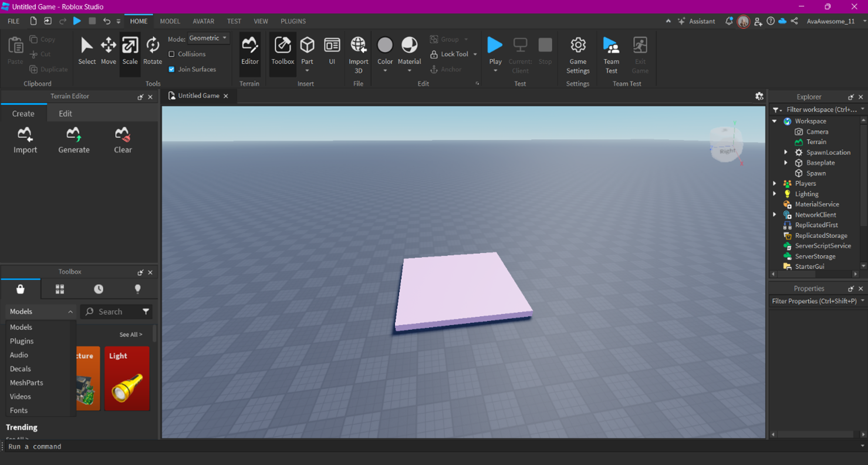
Task: Open the Mode Geometric dropdown
Action: (x=208, y=38)
